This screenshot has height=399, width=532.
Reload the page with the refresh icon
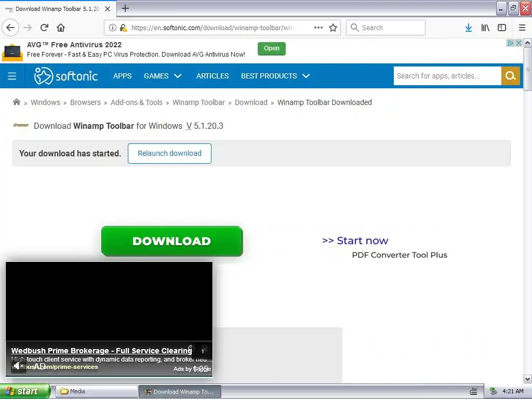(x=44, y=28)
